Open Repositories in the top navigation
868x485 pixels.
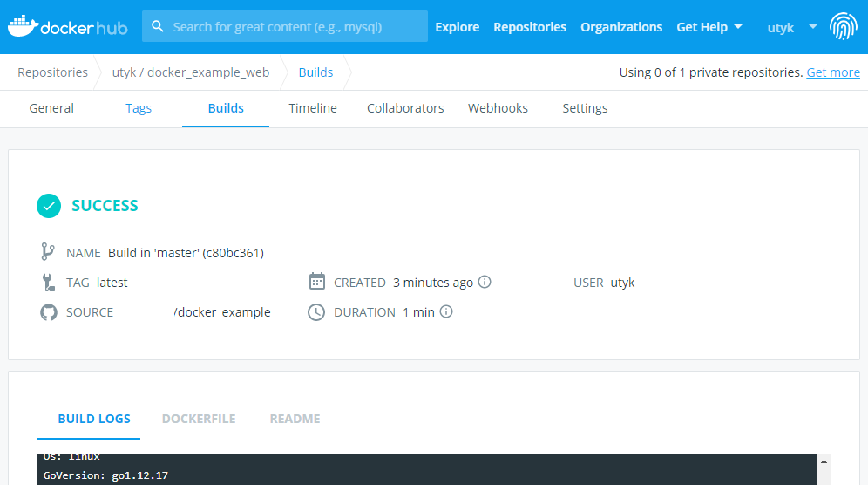click(x=530, y=27)
